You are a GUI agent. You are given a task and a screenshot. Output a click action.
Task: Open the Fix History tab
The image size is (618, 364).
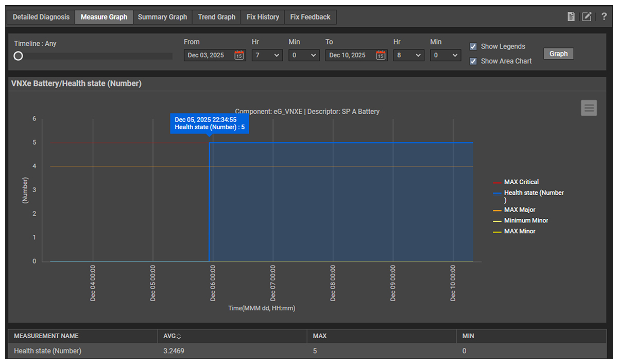pos(263,17)
